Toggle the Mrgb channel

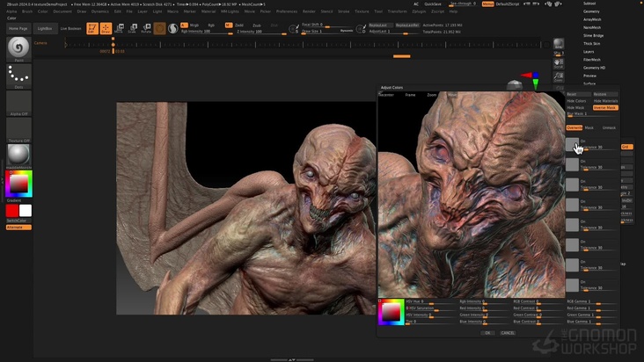(194, 25)
